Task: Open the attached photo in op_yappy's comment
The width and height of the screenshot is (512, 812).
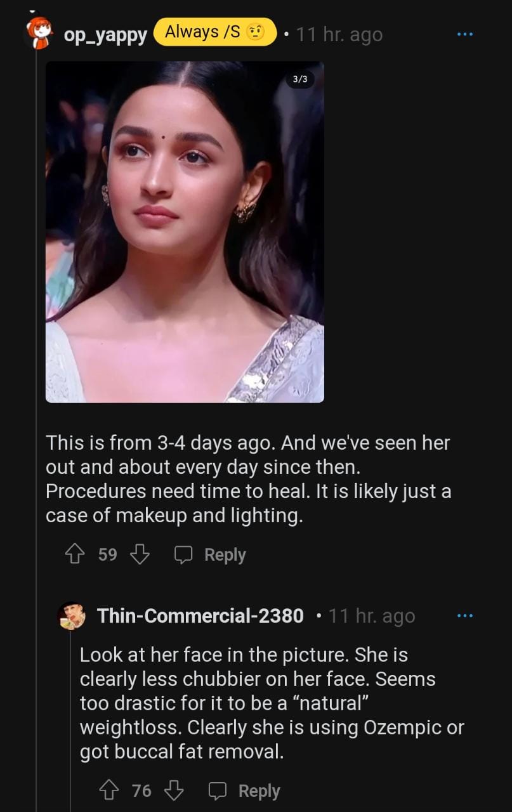Action: [185, 232]
